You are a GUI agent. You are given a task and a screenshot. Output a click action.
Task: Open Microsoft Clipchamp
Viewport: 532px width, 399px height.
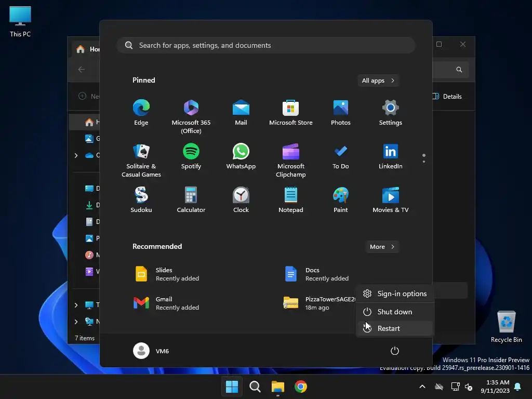291,160
